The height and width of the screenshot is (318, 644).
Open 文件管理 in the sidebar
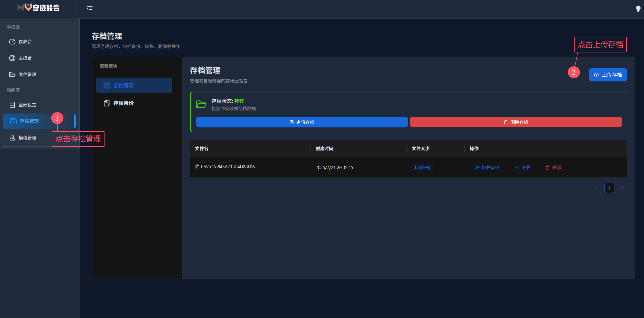[x=39, y=75]
